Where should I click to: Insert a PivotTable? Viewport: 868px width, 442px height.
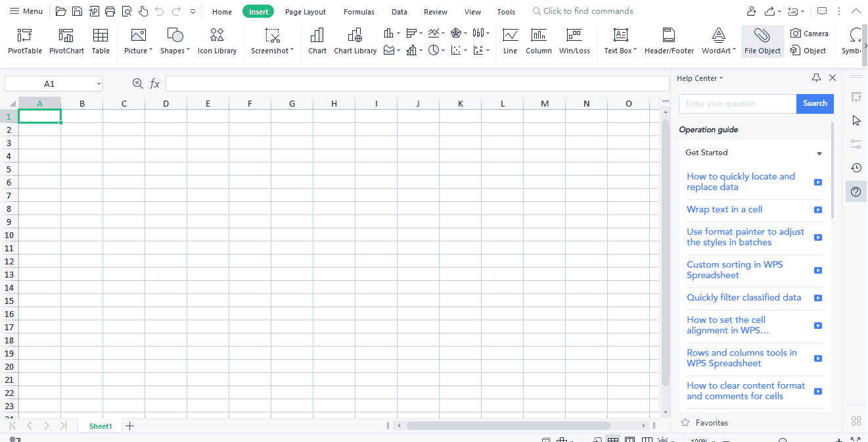(25, 41)
